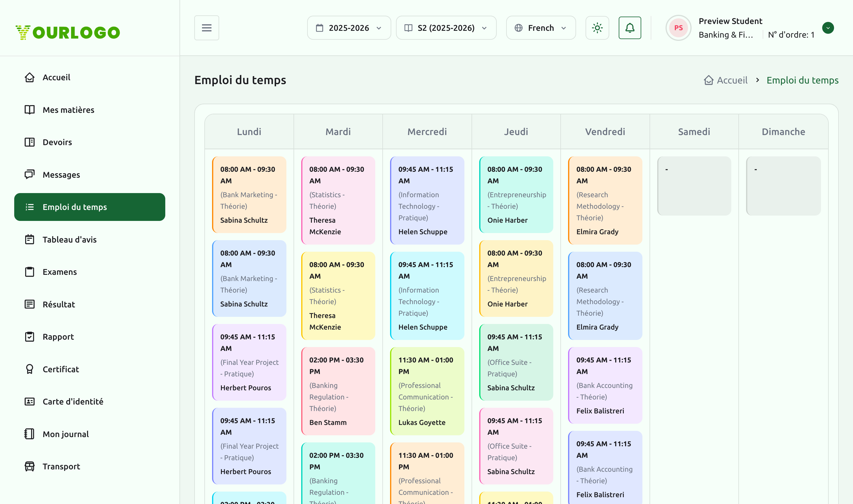Select the orange Bank Marketing card on Lundi

(249, 195)
